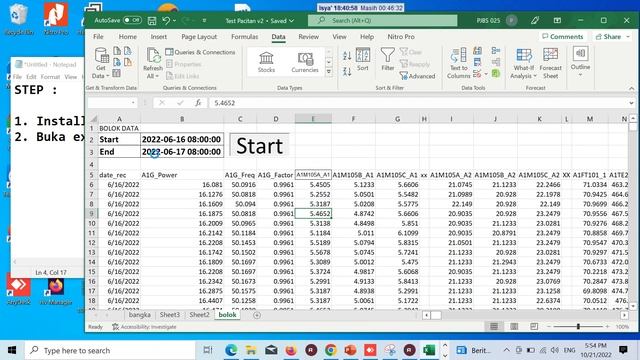This screenshot has height=360, width=640.
Task: Switch to Page Layout view icon
Action: coord(514,327)
